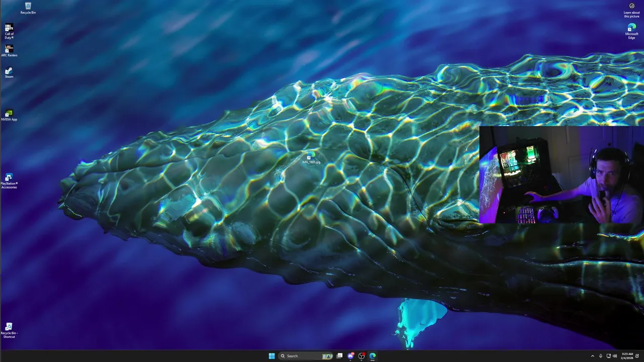Screen dimensions: 644x362
Task: Click the Steam desktop icon
Action: pyautogui.click(x=9, y=72)
